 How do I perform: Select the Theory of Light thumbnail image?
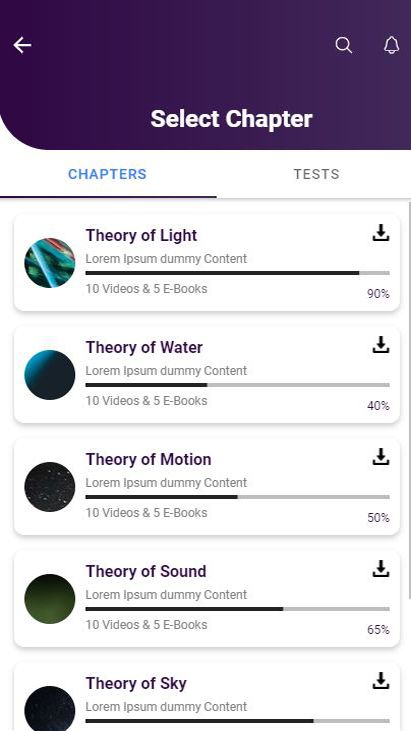click(x=49, y=263)
